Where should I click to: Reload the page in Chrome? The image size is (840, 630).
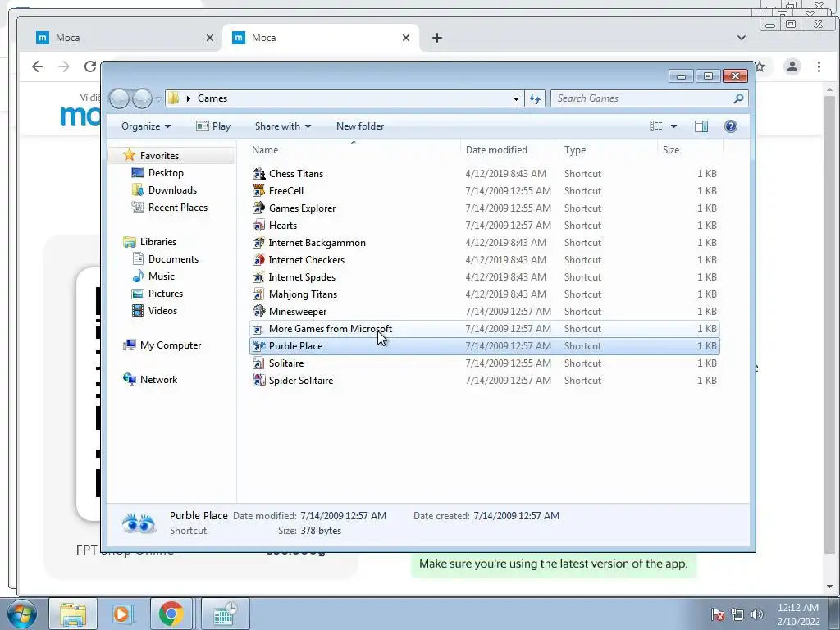(x=90, y=66)
